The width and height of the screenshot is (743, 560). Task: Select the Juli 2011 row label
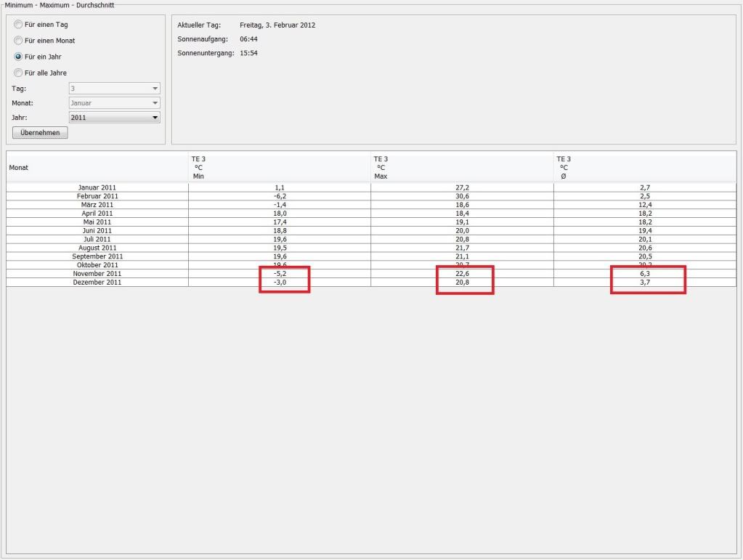[x=97, y=239]
